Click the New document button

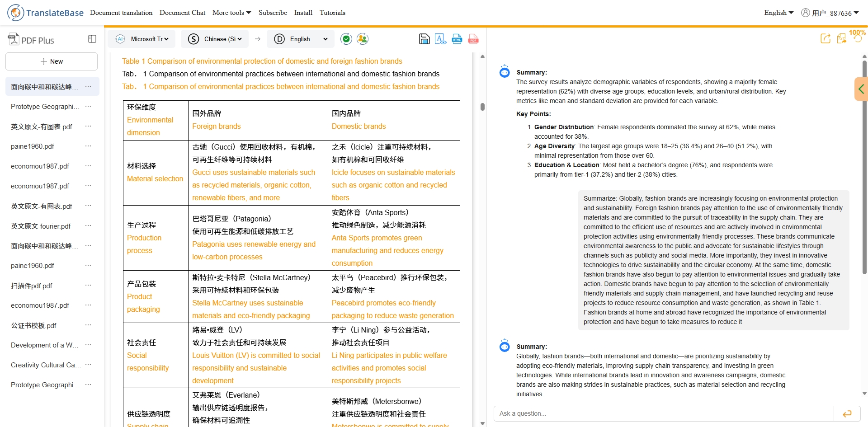pos(52,61)
